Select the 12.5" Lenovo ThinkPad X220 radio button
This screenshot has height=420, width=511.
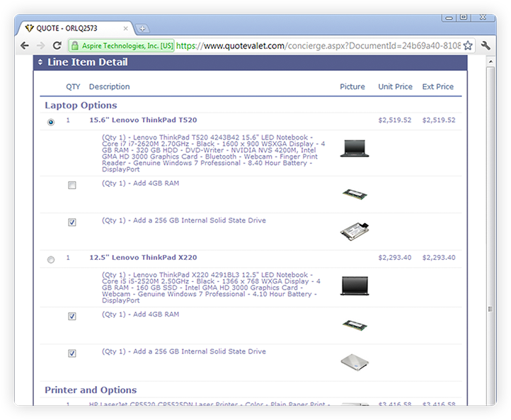tap(51, 259)
